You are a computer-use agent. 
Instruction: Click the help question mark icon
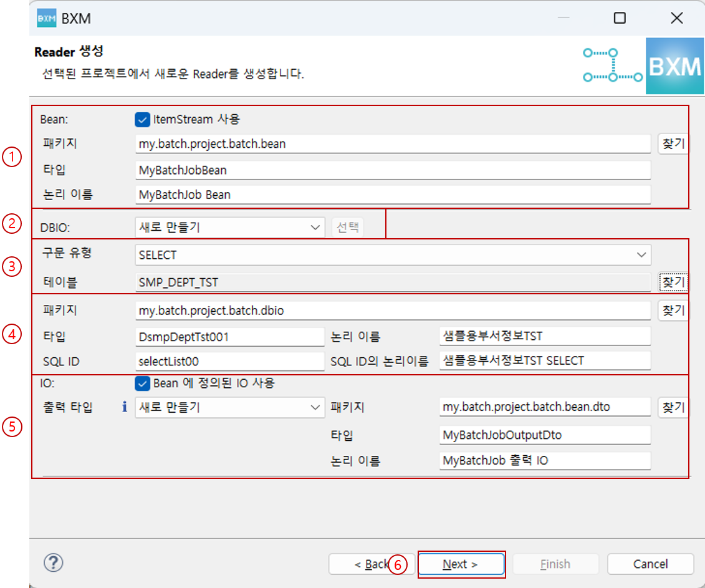click(x=54, y=562)
